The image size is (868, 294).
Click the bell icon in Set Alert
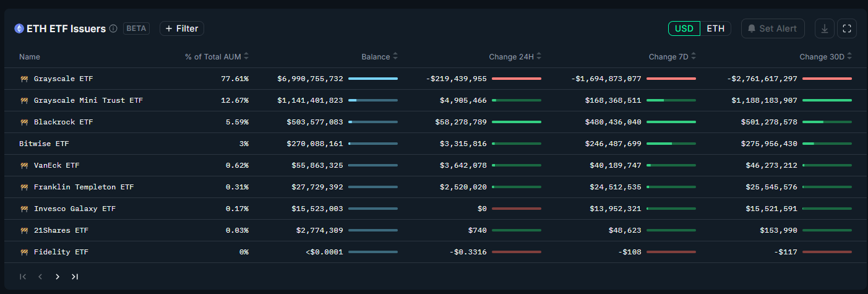[752, 28]
